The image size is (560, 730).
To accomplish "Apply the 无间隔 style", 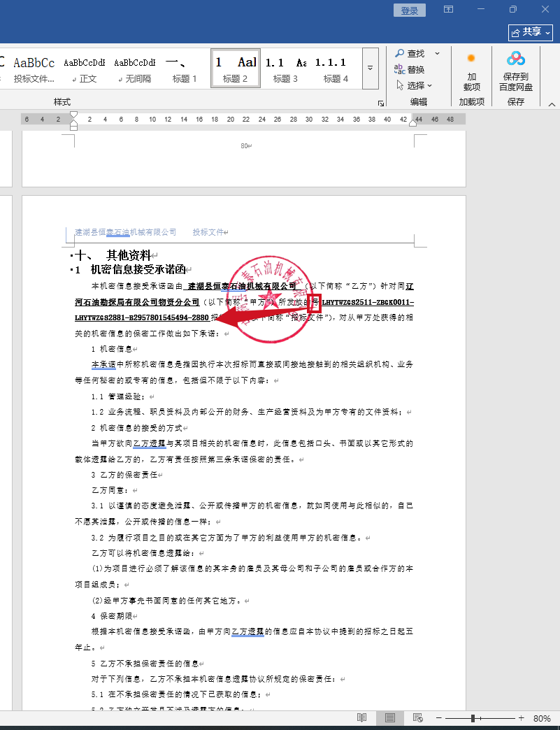I will [x=134, y=70].
